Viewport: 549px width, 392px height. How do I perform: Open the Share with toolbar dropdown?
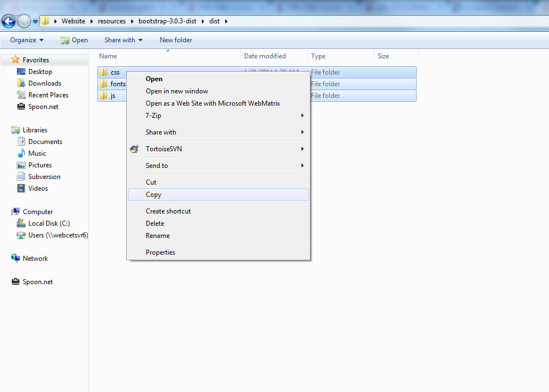point(123,40)
